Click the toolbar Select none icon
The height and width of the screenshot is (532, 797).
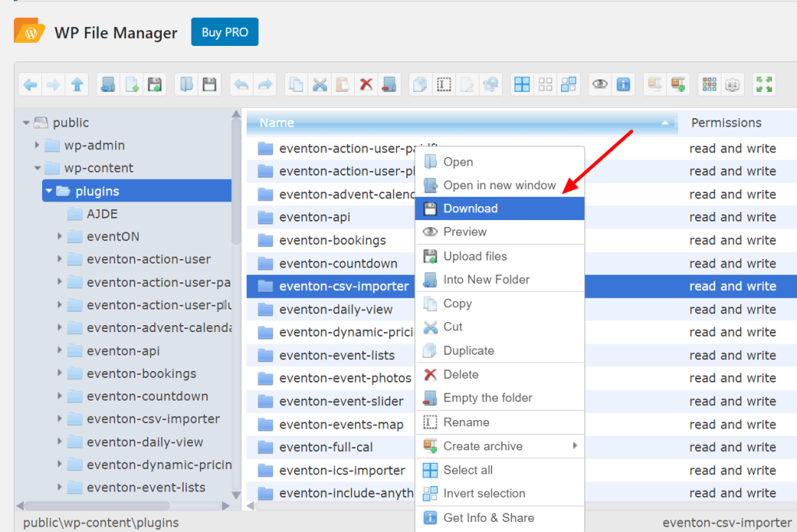point(546,84)
